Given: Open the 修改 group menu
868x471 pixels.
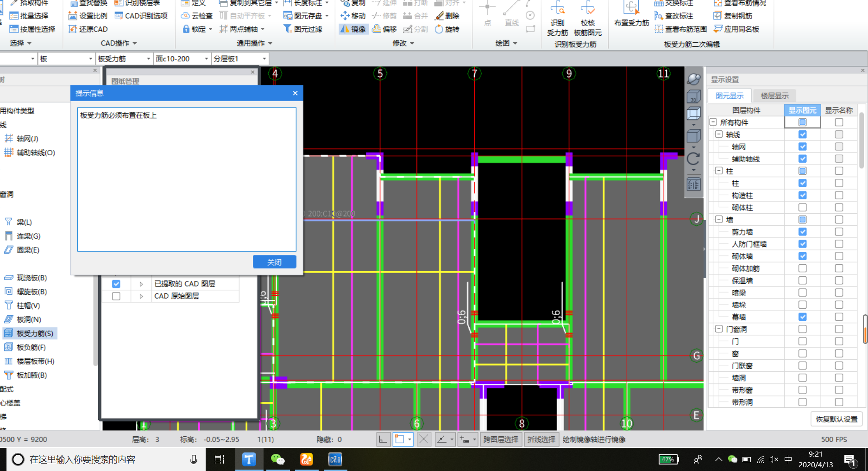Looking at the screenshot, I should [x=403, y=43].
